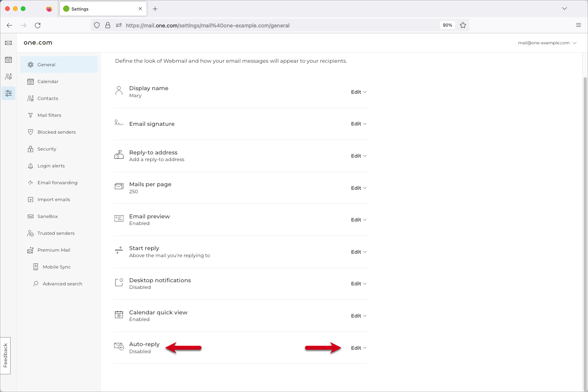Select Blocked senders in the sidebar
The height and width of the screenshot is (392, 588).
point(56,132)
